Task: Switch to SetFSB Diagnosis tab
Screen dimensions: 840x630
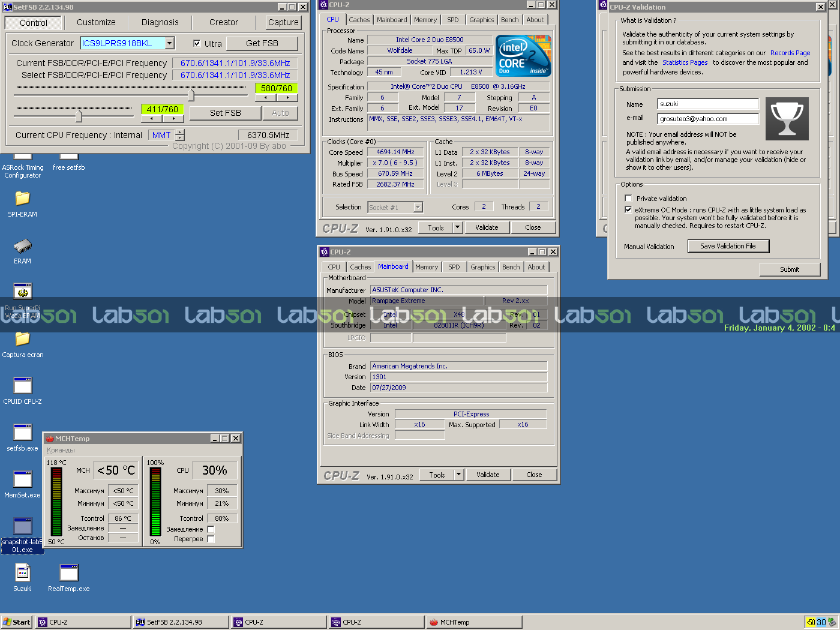Action: click(160, 22)
